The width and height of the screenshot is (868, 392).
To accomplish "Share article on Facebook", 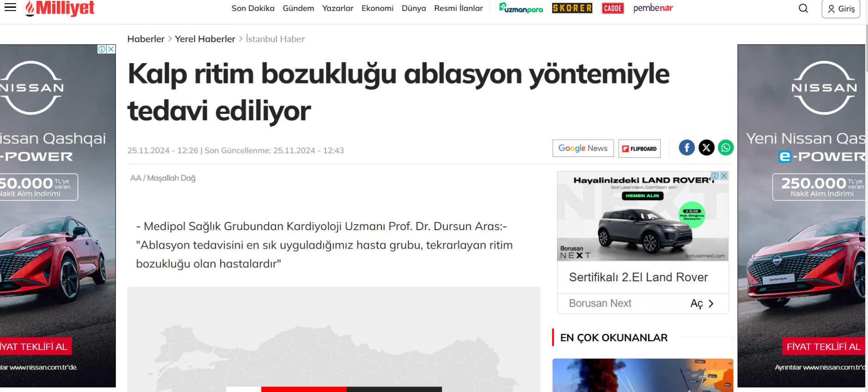I will point(687,148).
